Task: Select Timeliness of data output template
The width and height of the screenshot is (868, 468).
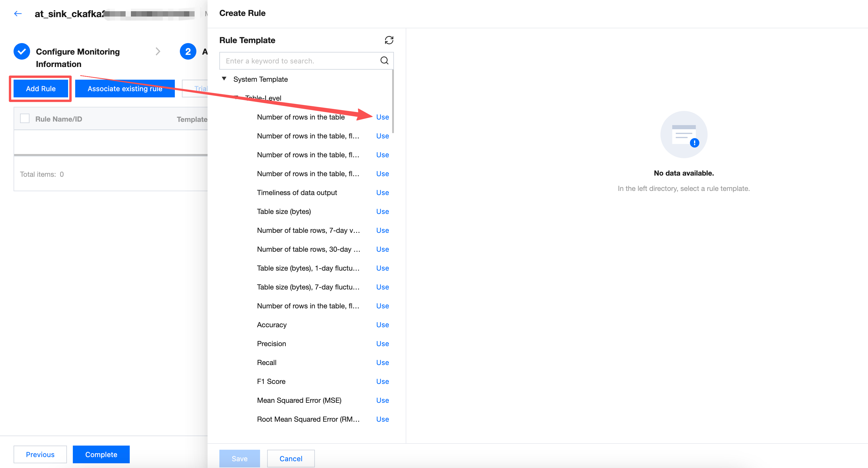Action: pos(297,192)
